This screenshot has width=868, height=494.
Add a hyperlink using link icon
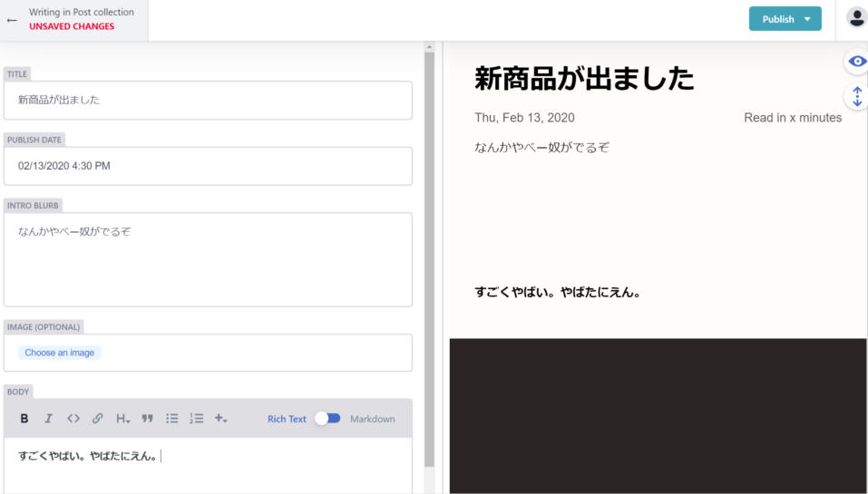97,419
